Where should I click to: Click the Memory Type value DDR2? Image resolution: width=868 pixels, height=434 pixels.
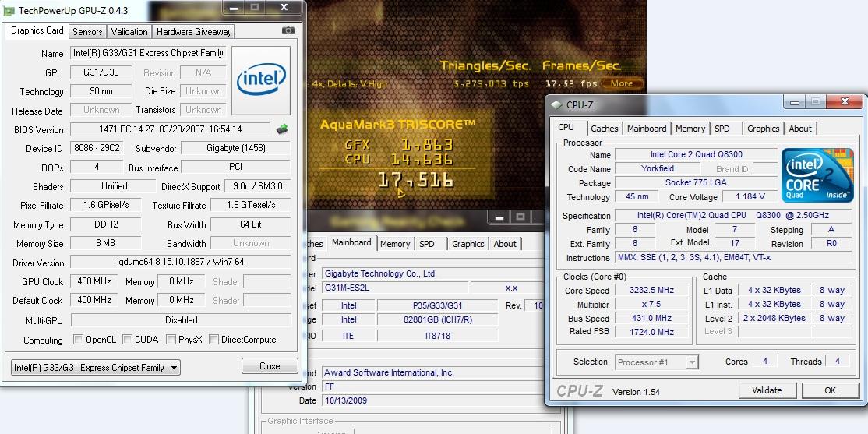pos(106,224)
